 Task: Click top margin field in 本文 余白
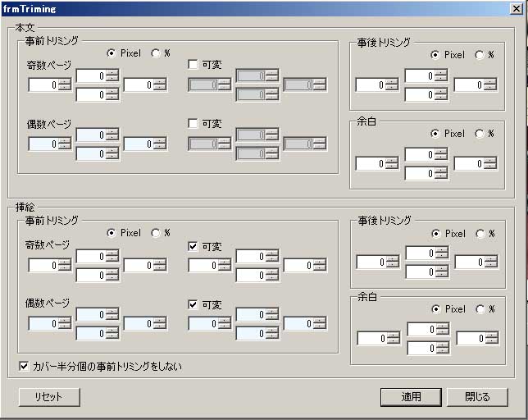[426, 154]
